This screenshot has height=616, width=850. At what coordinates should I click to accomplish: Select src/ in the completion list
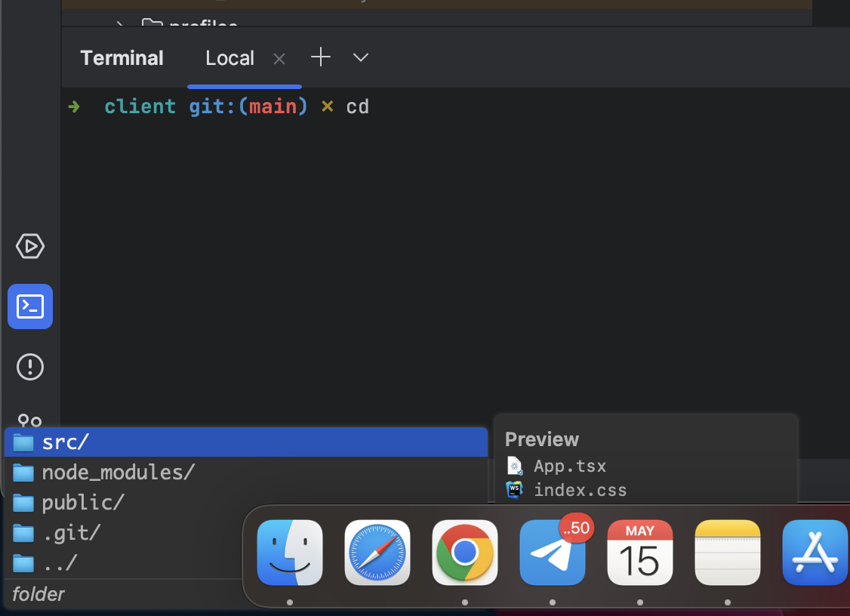246,442
